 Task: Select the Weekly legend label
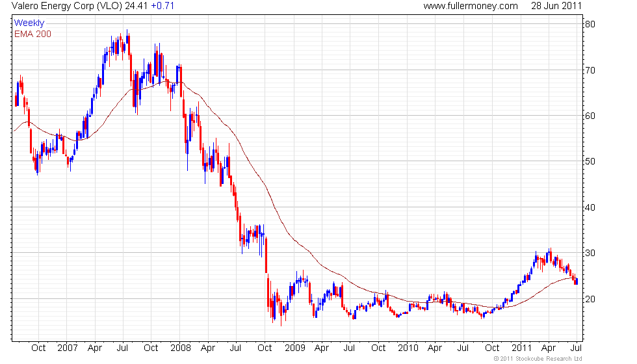pos(29,23)
